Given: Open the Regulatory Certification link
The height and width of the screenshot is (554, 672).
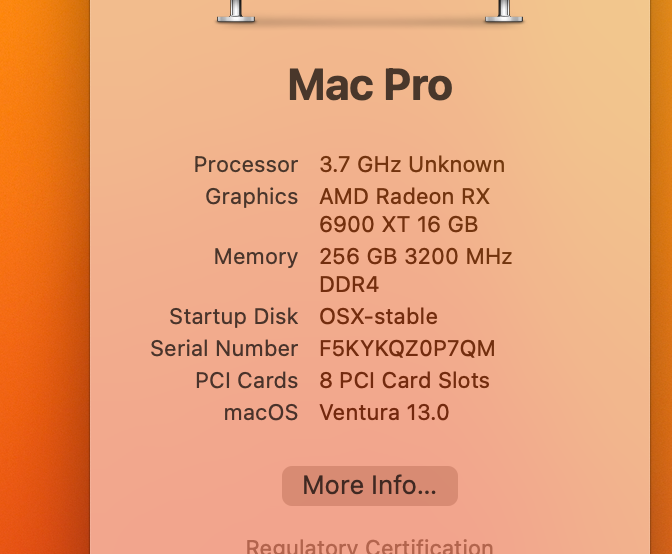Looking at the screenshot, I should (x=369, y=546).
